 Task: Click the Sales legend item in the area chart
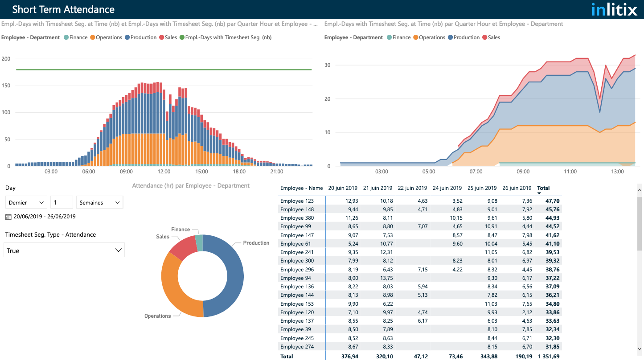491,37
